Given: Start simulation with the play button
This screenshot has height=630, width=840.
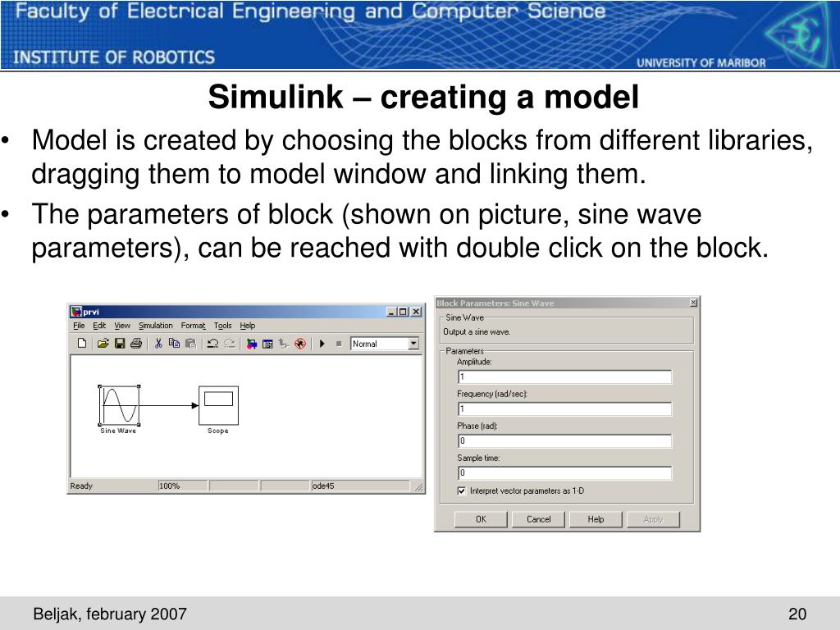Looking at the screenshot, I should tap(322, 344).
